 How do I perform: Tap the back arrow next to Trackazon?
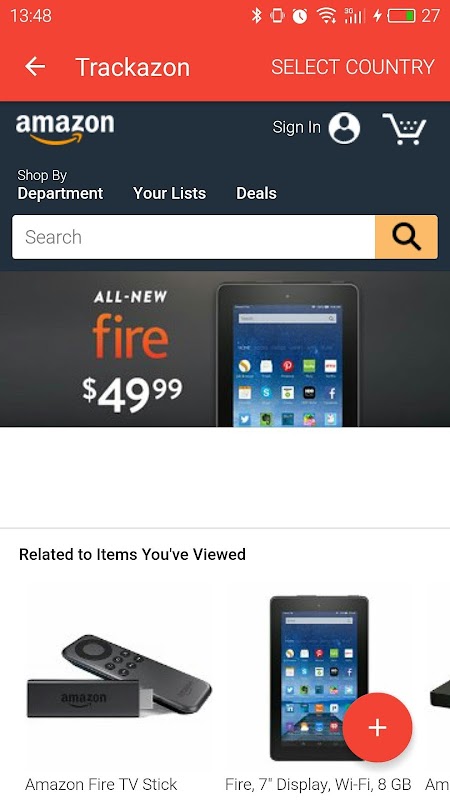35,66
